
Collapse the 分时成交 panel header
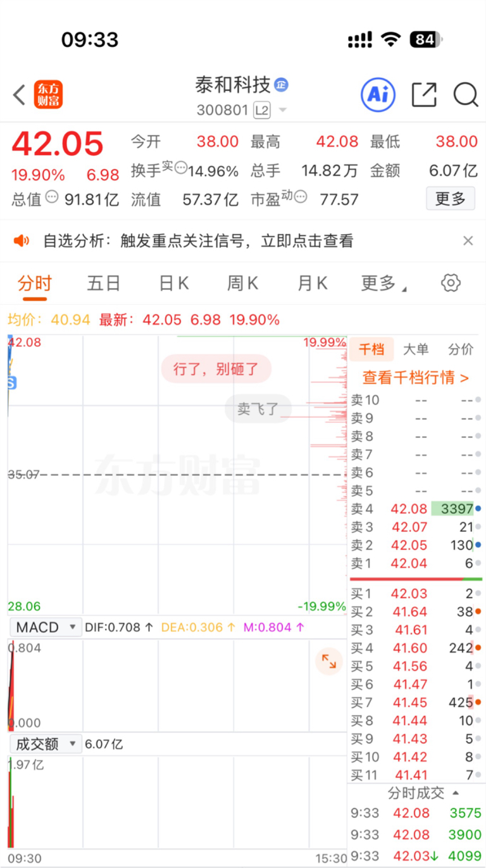click(416, 793)
